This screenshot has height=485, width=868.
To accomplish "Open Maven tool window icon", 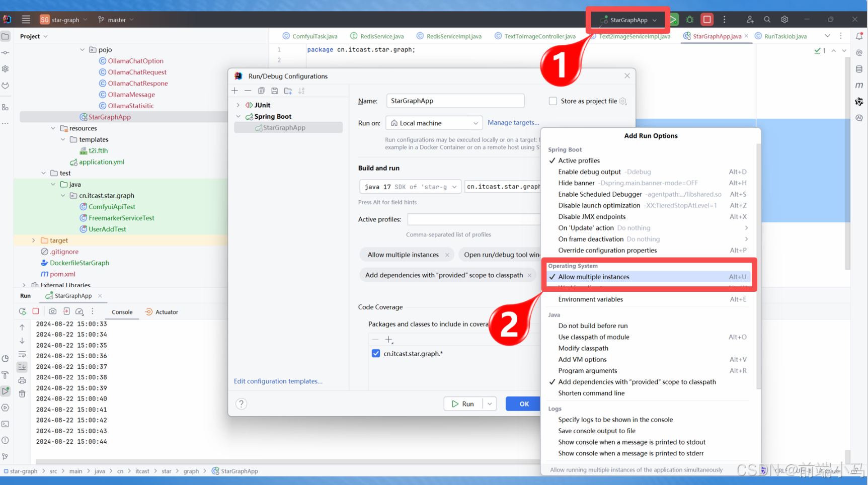I will tap(859, 85).
